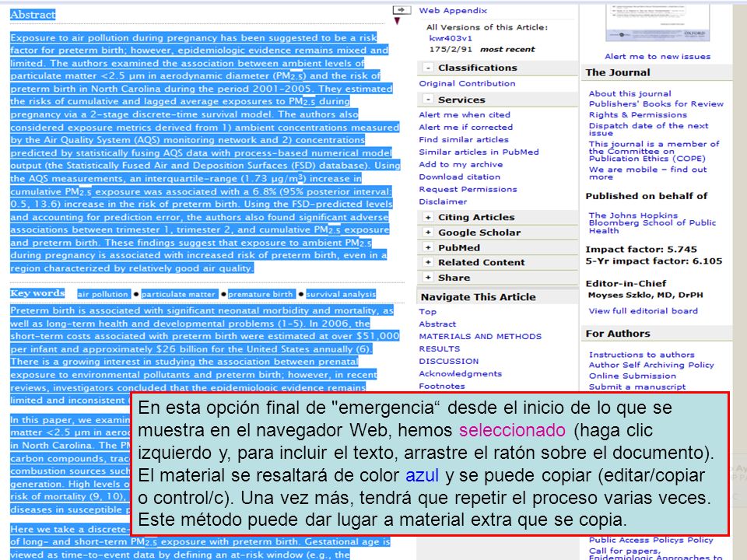Click the For Authors section heading
Screen dimensions: 747x560
point(618,334)
